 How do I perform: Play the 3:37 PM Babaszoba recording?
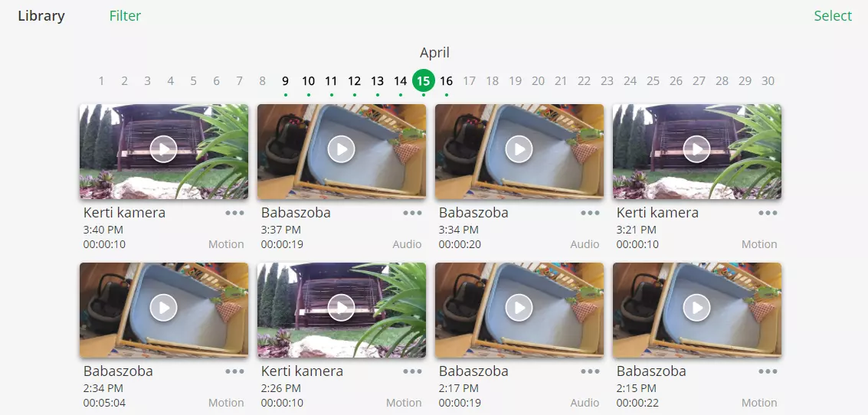[341, 149]
